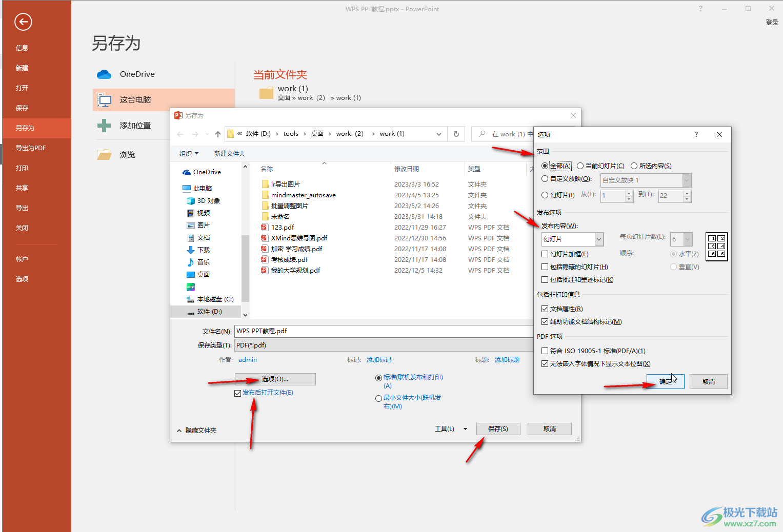Uncheck 文档属性 checkbox
The image size is (783, 532).
[x=545, y=309]
